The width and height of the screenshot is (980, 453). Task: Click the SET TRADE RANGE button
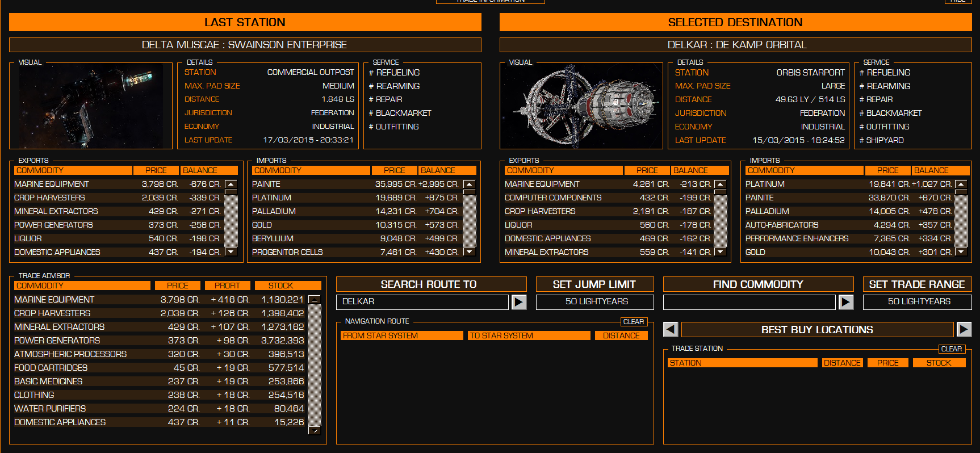tap(917, 284)
